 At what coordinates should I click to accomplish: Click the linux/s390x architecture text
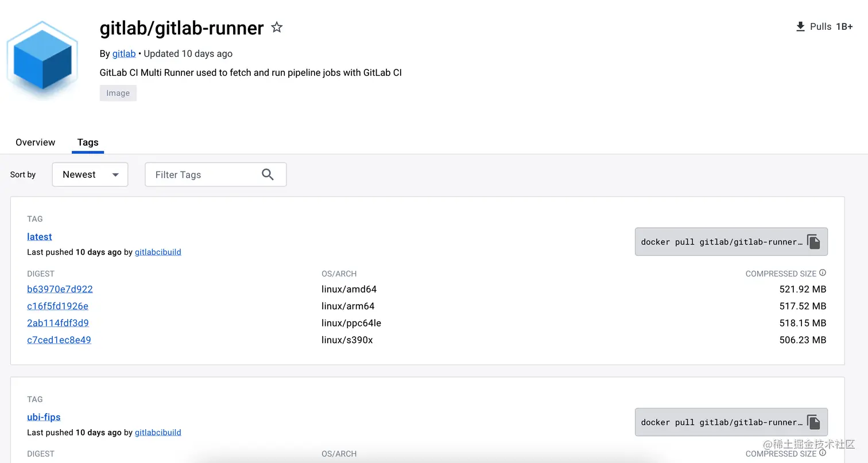pos(347,340)
